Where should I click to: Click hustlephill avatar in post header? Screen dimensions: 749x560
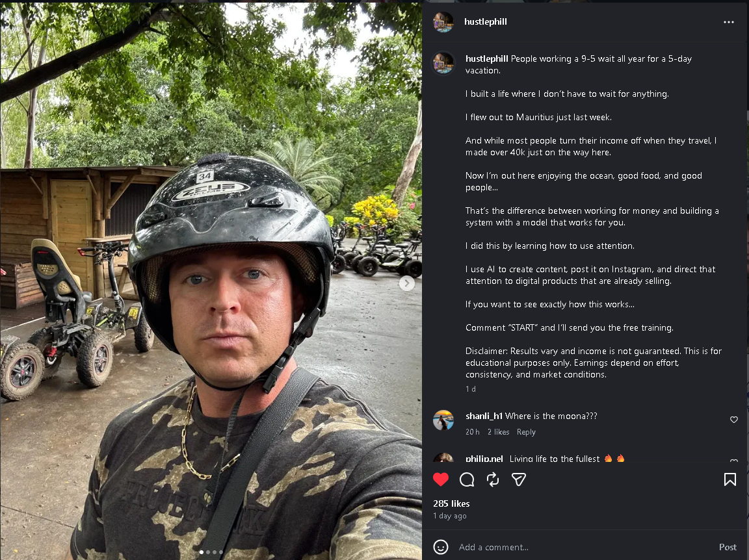point(443,22)
